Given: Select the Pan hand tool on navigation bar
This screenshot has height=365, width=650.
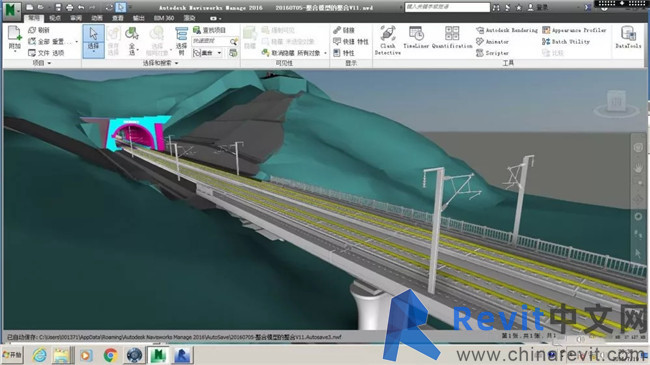Looking at the screenshot, I should 638,168.
